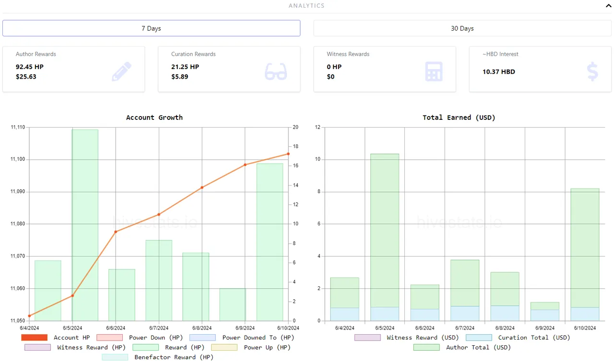
Task: Click the 6/8/2024 curation bar in Total Earned
Action: point(505,313)
